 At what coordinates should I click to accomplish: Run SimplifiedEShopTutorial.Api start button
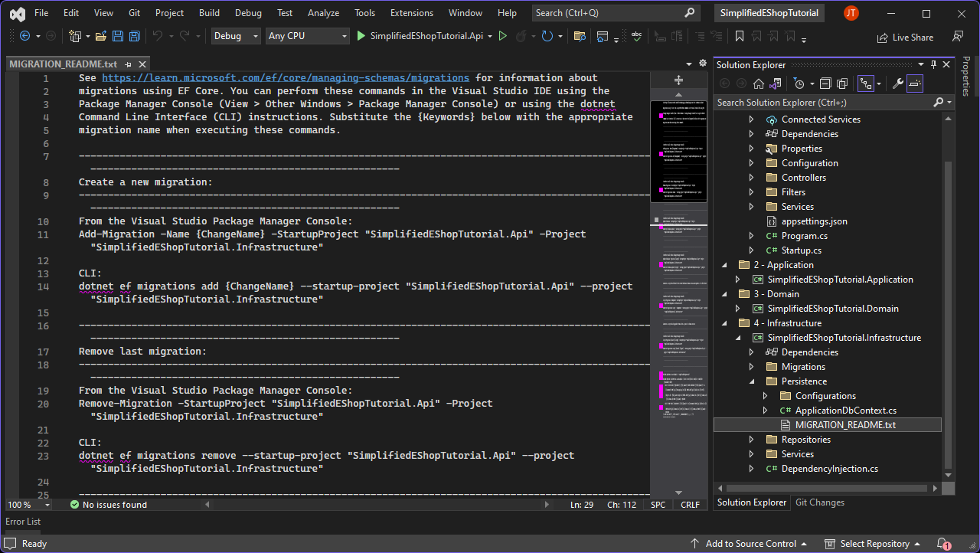pos(420,36)
